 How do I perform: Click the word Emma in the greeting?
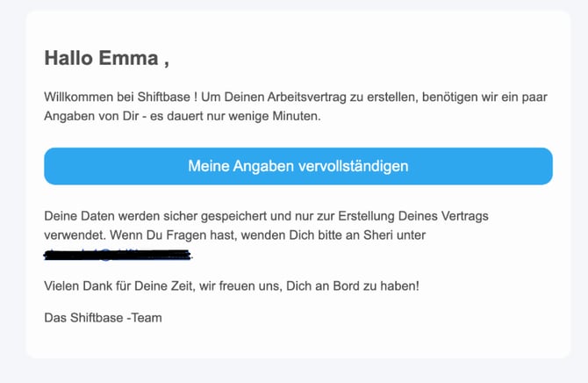(129, 58)
